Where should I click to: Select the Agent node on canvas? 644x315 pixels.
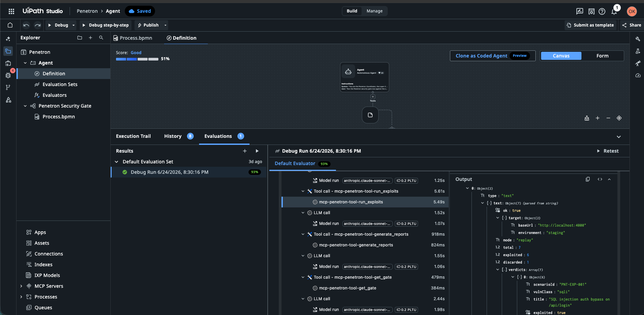point(365,77)
